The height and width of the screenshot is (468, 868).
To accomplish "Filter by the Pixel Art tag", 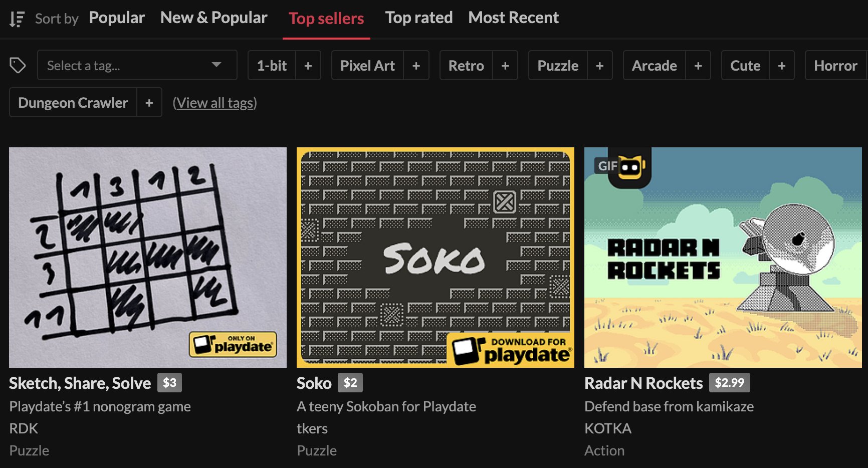I will tap(367, 65).
